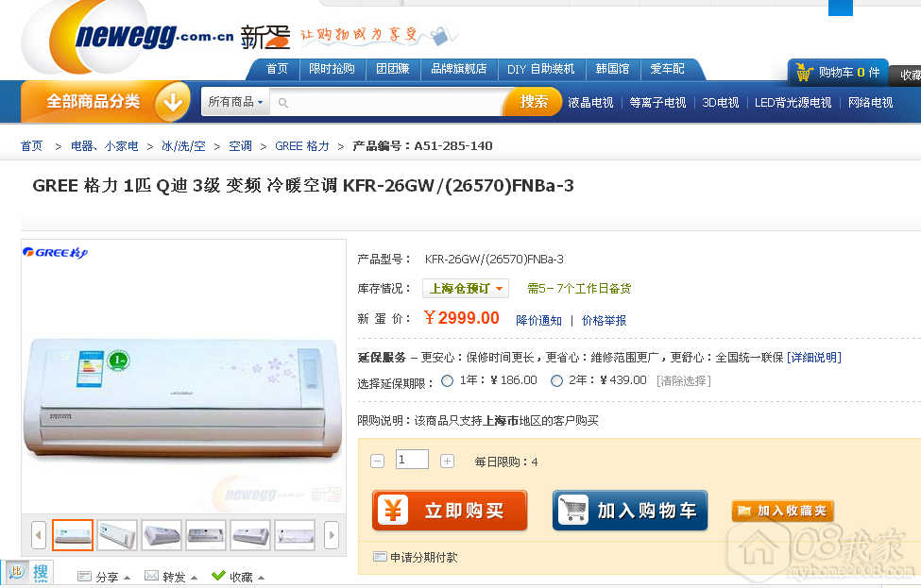Open the 品牌旗舰店 navigation tab
921x588 pixels.
click(x=458, y=69)
